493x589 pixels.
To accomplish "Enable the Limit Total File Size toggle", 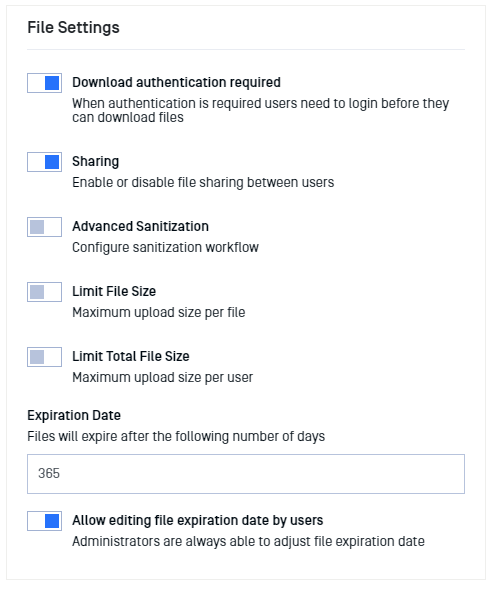I will click(44, 357).
